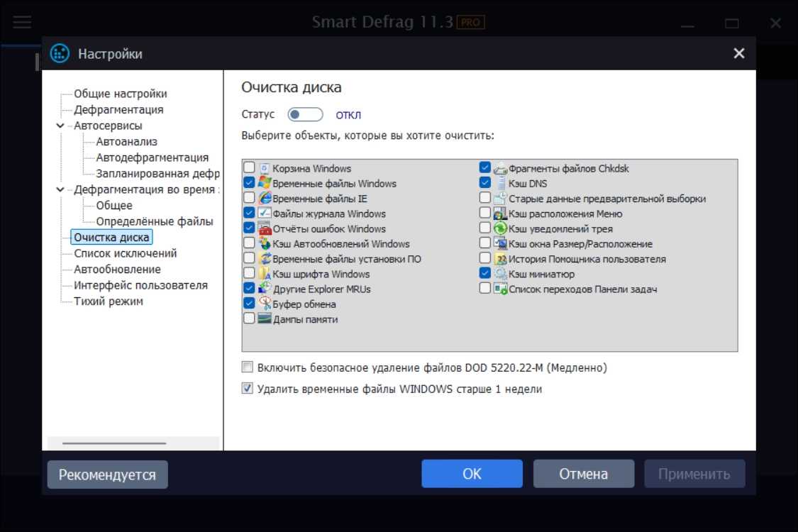
Task: Open Запланированная дефр settings item
Action: coord(157,174)
